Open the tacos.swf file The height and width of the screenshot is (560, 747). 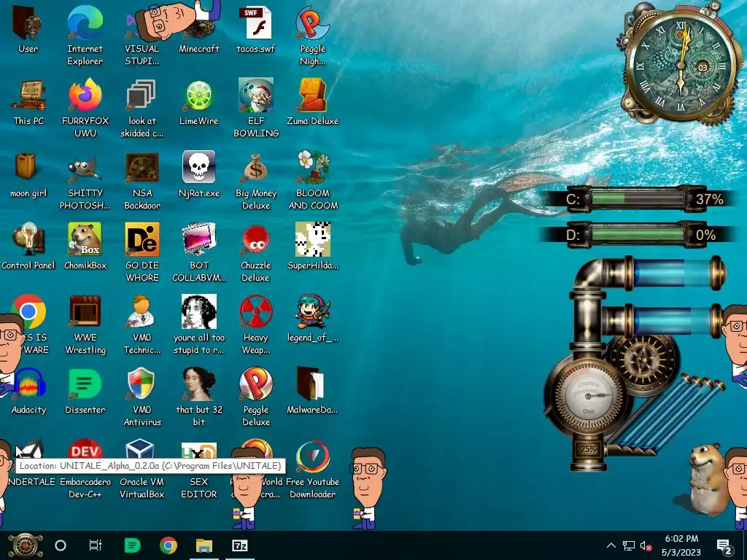(x=255, y=23)
